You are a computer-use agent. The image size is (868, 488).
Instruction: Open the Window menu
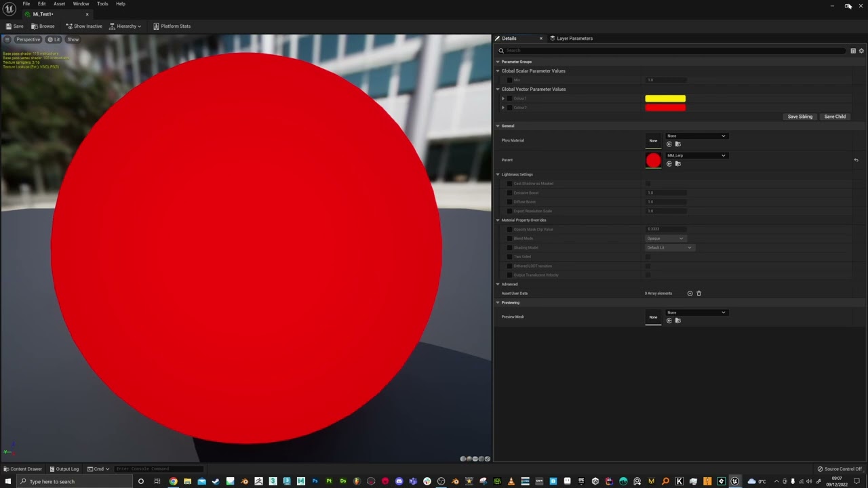pyautogui.click(x=81, y=4)
